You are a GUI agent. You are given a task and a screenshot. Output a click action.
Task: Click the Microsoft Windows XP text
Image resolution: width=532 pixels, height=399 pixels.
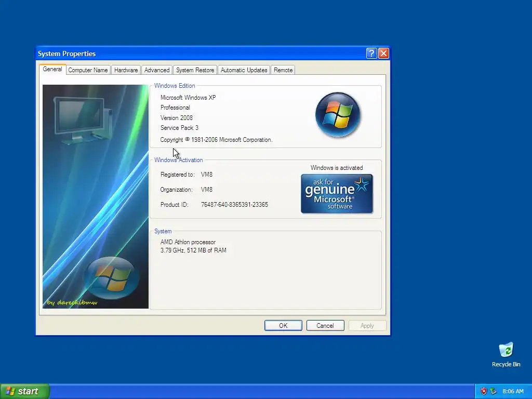[x=188, y=97]
